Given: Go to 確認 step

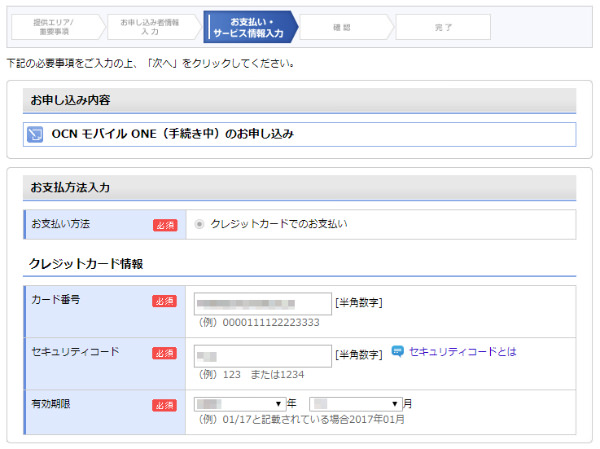Looking at the screenshot, I should click(x=346, y=27).
